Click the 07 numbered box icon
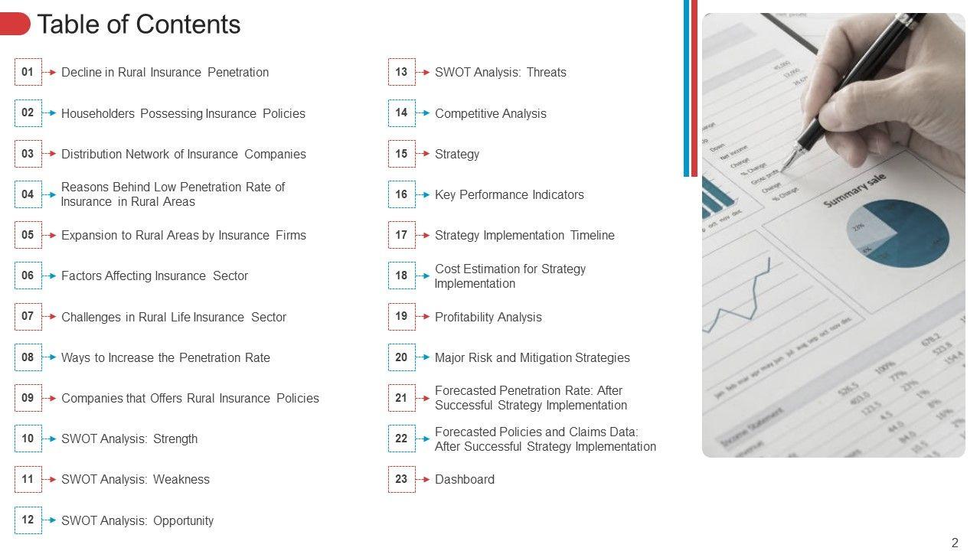The height and width of the screenshot is (551, 980). pyautogui.click(x=28, y=316)
